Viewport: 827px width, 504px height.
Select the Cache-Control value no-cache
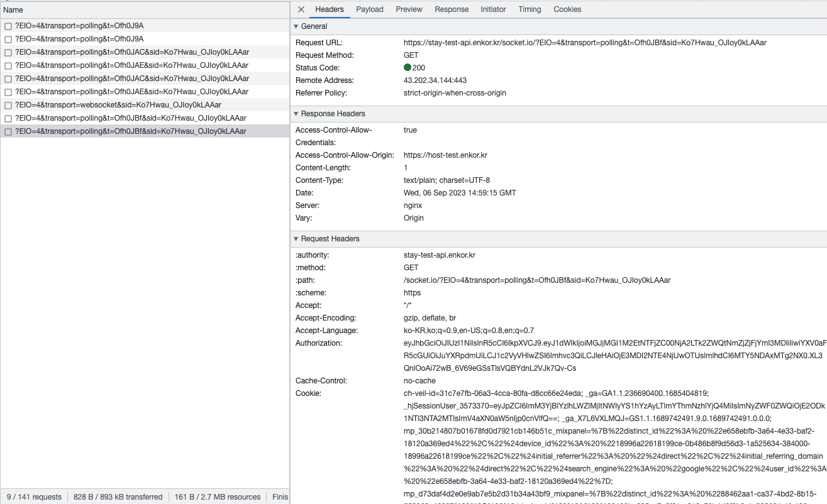coord(419,381)
